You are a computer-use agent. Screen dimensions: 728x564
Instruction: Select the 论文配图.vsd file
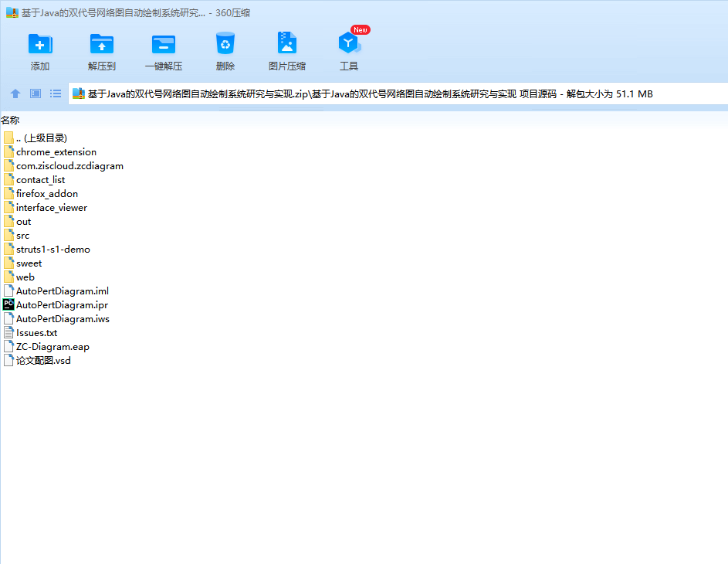pos(37,361)
